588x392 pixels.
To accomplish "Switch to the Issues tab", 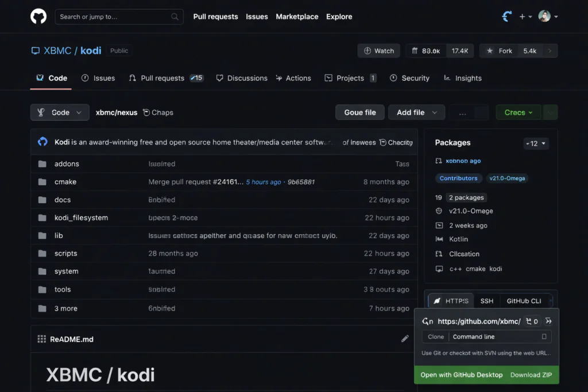I will [x=98, y=78].
